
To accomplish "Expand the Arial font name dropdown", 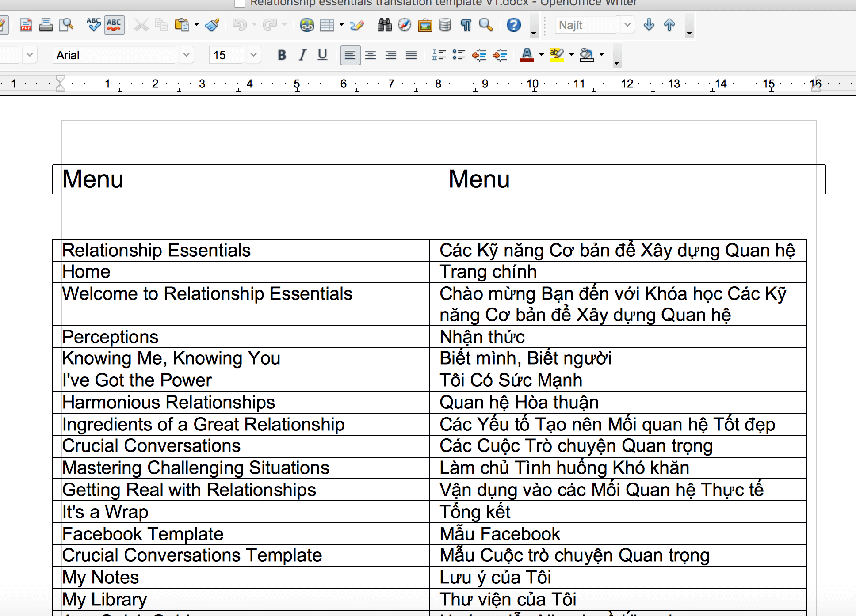I will point(186,55).
